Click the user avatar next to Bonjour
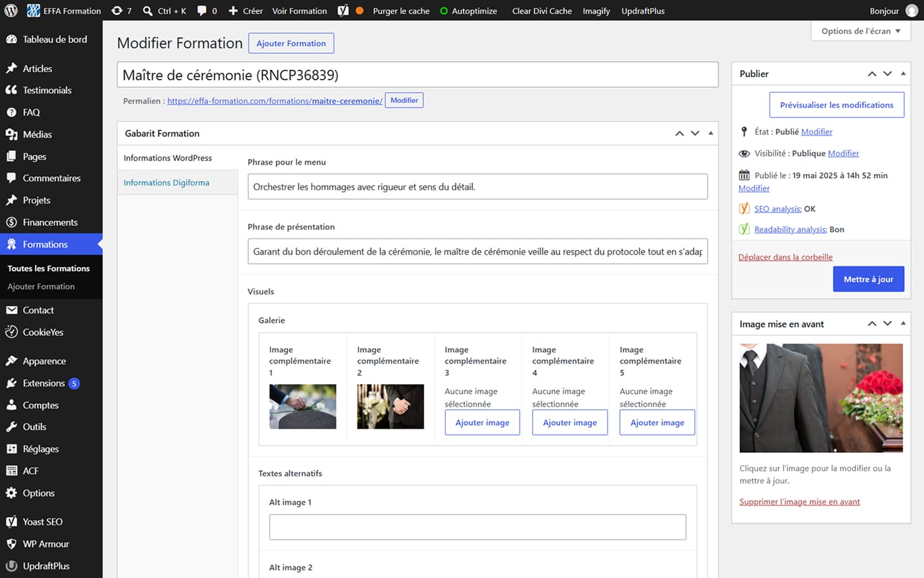 [911, 11]
